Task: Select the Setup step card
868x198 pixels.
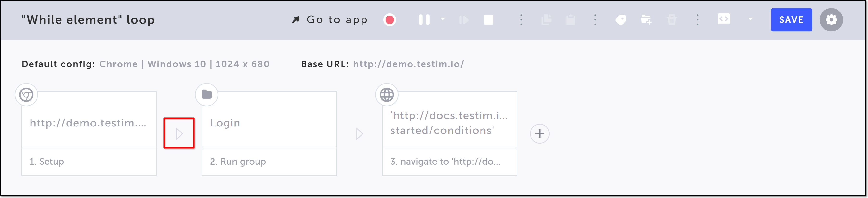Action: click(89, 133)
